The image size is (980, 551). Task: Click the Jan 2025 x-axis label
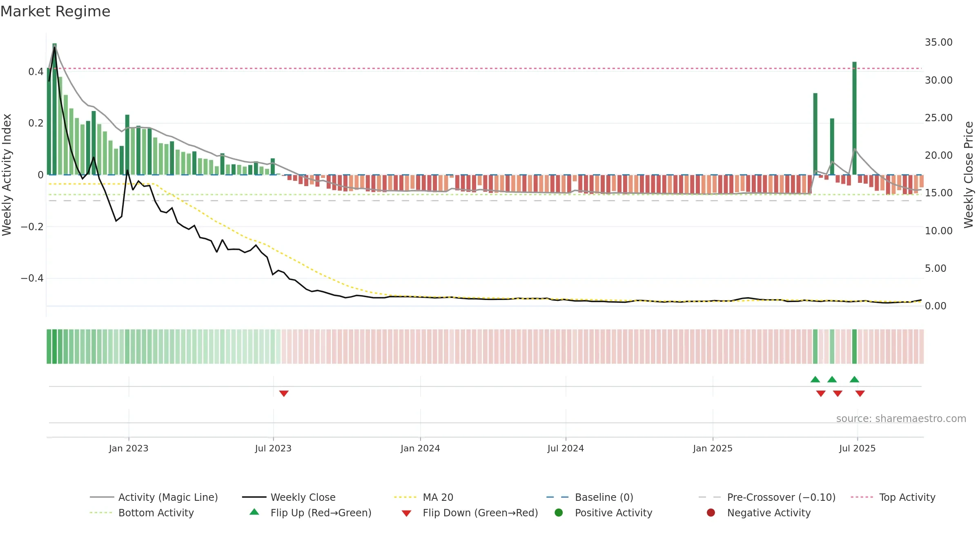(713, 448)
